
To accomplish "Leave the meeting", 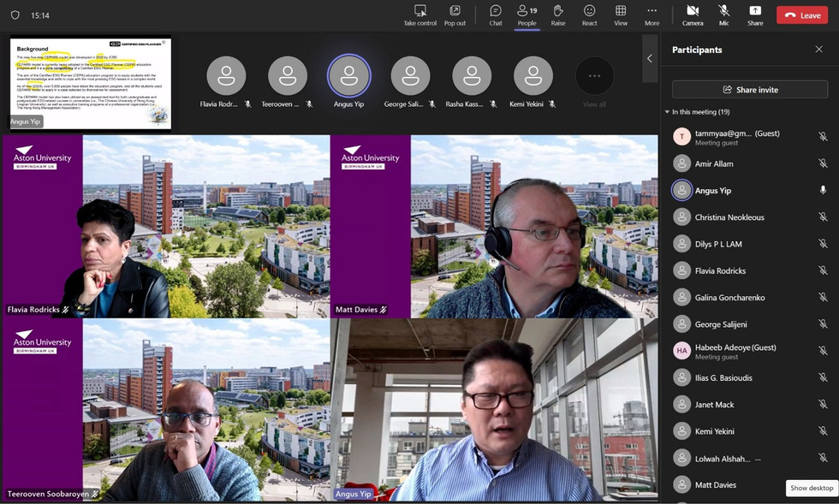I will coord(802,15).
